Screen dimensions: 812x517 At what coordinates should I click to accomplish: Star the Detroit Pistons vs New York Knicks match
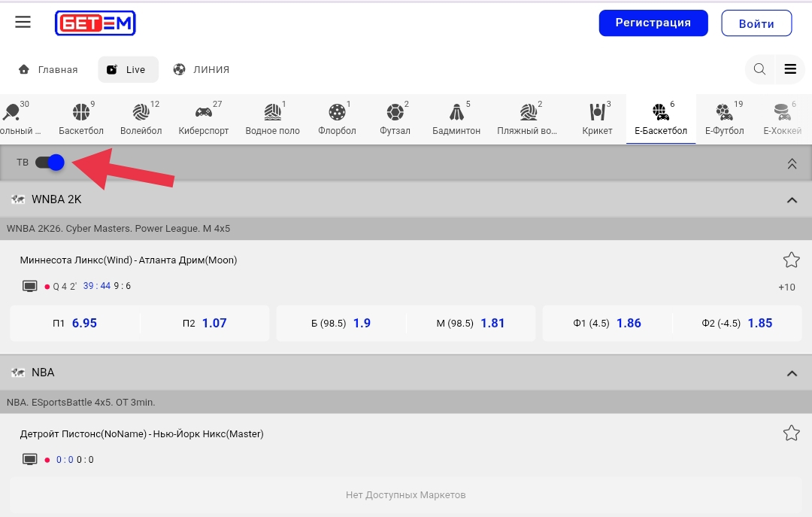click(791, 433)
